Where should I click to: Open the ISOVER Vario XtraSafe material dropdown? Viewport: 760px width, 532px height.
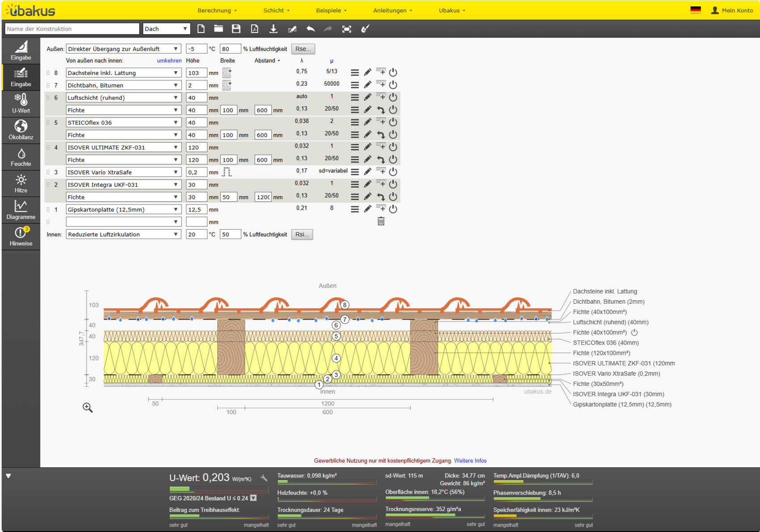123,172
